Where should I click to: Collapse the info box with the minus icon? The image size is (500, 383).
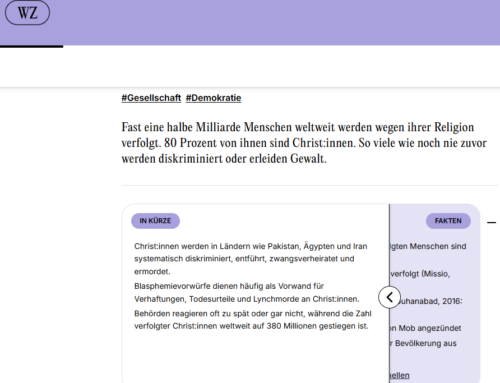click(x=491, y=222)
